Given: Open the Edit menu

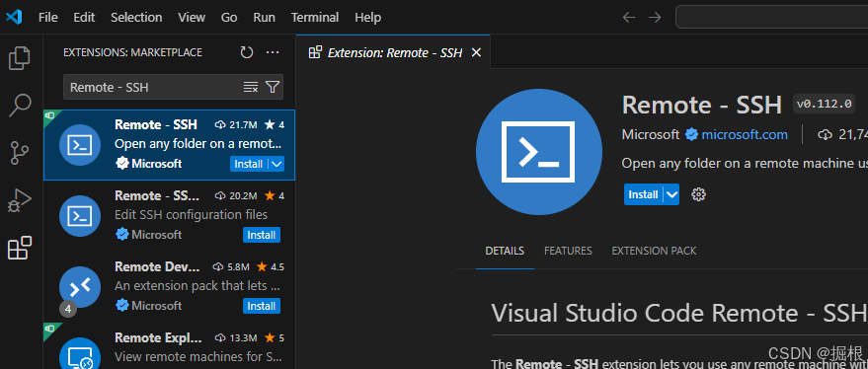Looking at the screenshot, I should click(84, 17).
